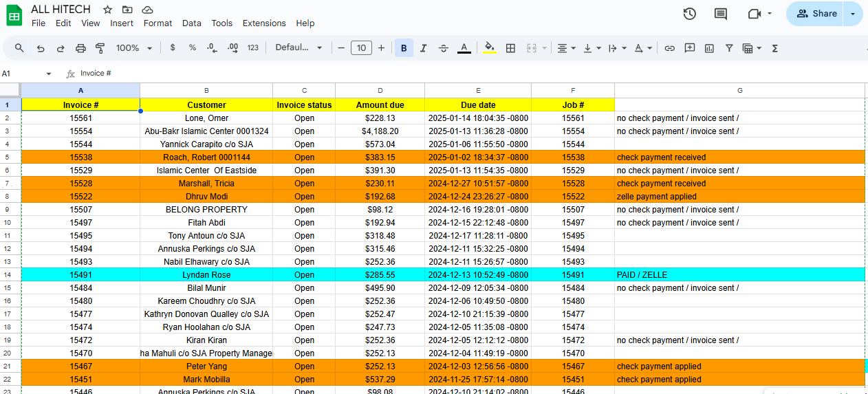The height and width of the screenshot is (394, 868).
Task: Open the Extensions menu
Action: [x=264, y=23]
